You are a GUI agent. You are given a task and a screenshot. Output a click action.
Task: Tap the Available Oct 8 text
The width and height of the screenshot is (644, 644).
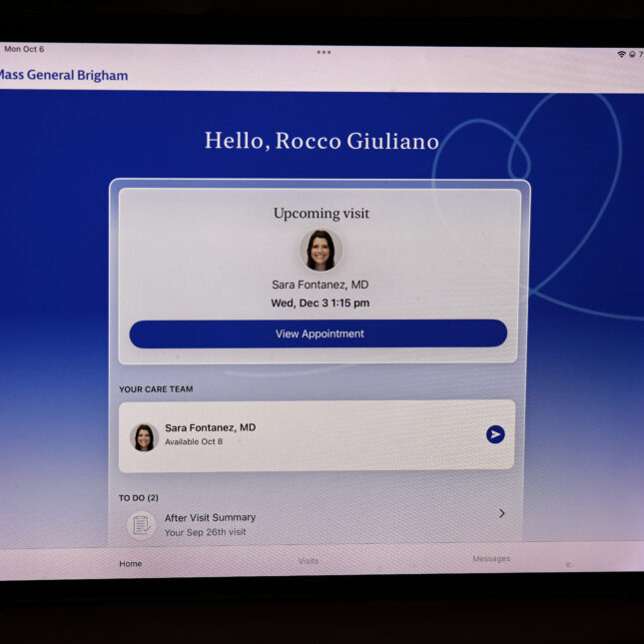(194, 441)
